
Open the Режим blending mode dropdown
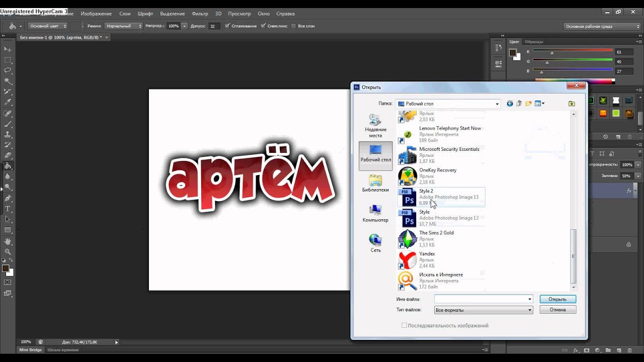pyautogui.click(x=124, y=26)
